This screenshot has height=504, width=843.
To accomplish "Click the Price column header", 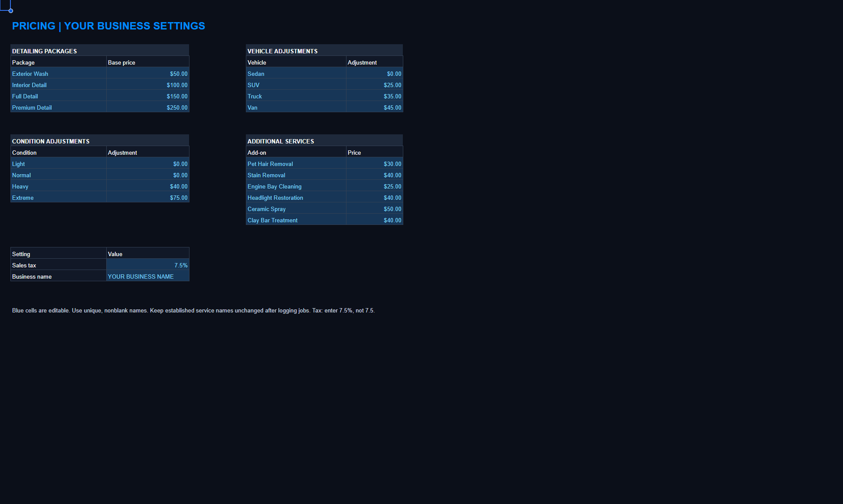I will click(374, 153).
